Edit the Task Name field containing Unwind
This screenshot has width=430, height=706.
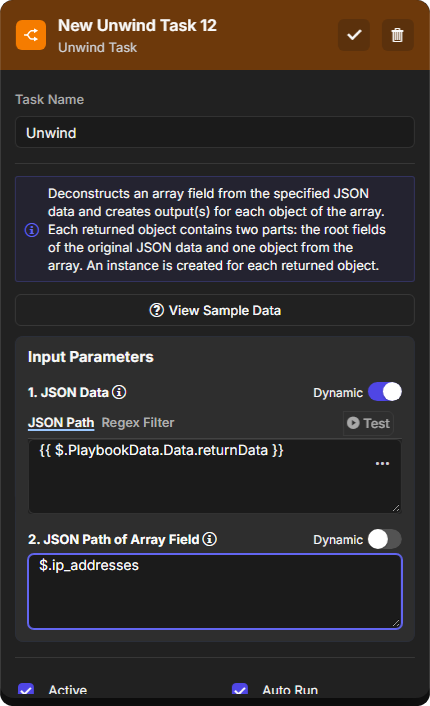(215, 132)
